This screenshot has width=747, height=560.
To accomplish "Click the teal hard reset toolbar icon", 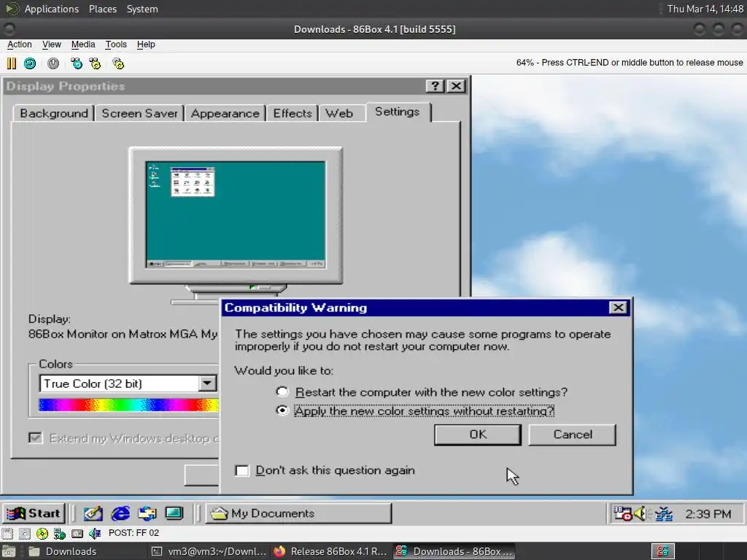I will pyautogui.click(x=30, y=63).
